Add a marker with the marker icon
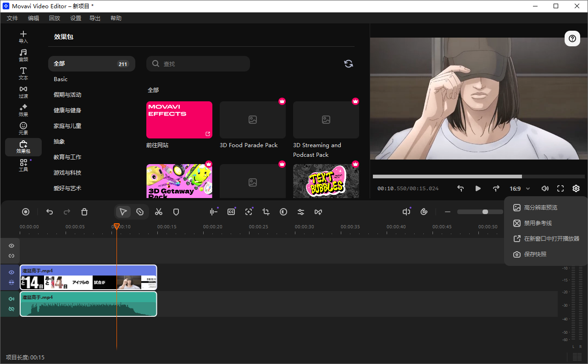 tap(176, 212)
